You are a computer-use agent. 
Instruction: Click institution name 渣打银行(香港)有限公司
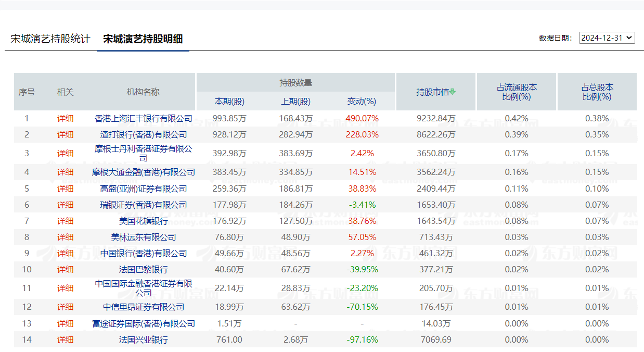pyautogui.click(x=144, y=134)
